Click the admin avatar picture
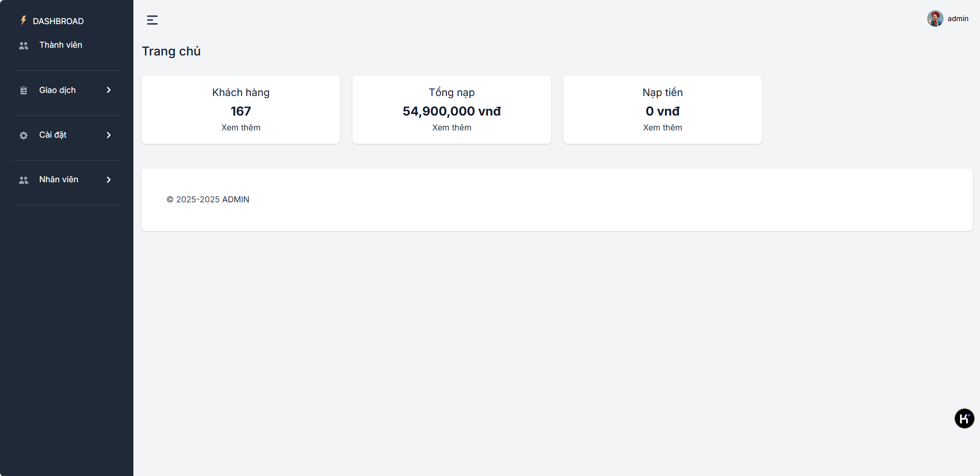The height and width of the screenshot is (476, 980). pyautogui.click(x=935, y=18)
